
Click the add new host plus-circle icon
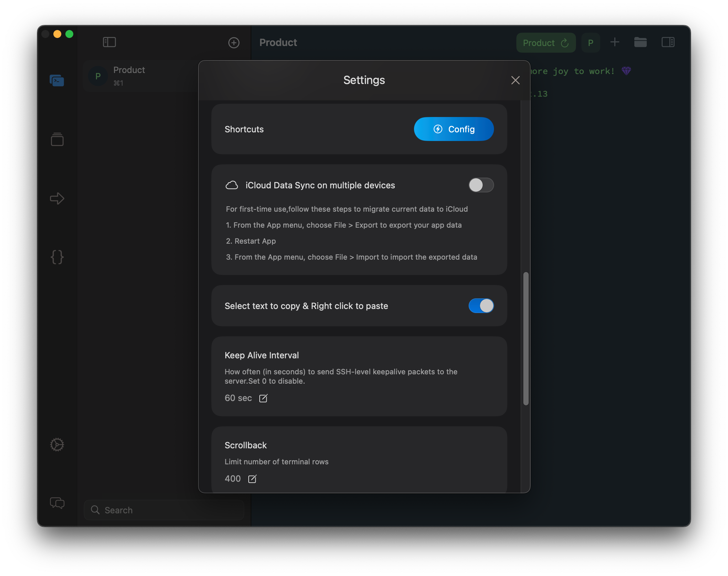(234, 42)
